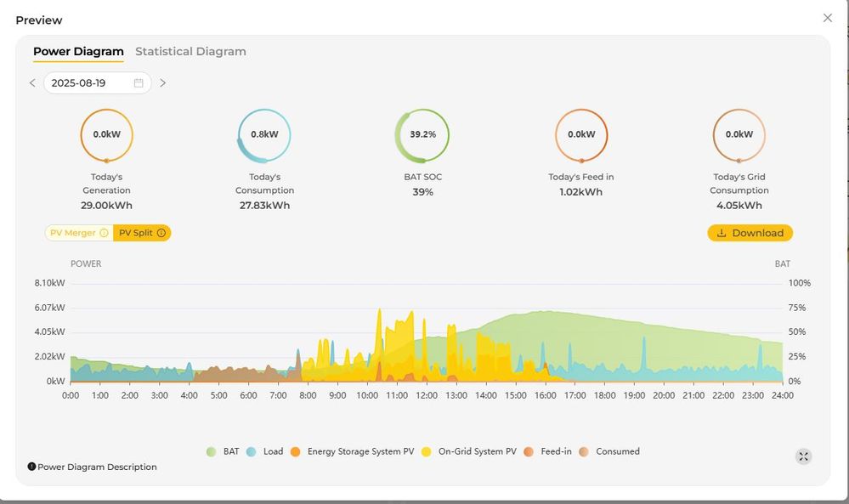Close the Preview dialog
Screen dimensions: 849x504
tap(828, 18)
